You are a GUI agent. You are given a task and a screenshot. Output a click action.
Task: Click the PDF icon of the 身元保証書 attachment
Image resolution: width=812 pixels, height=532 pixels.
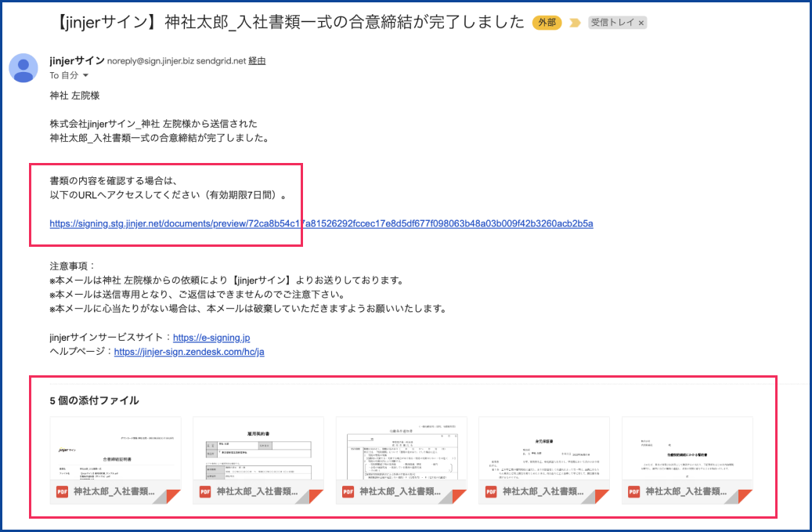tap(491, 491)
